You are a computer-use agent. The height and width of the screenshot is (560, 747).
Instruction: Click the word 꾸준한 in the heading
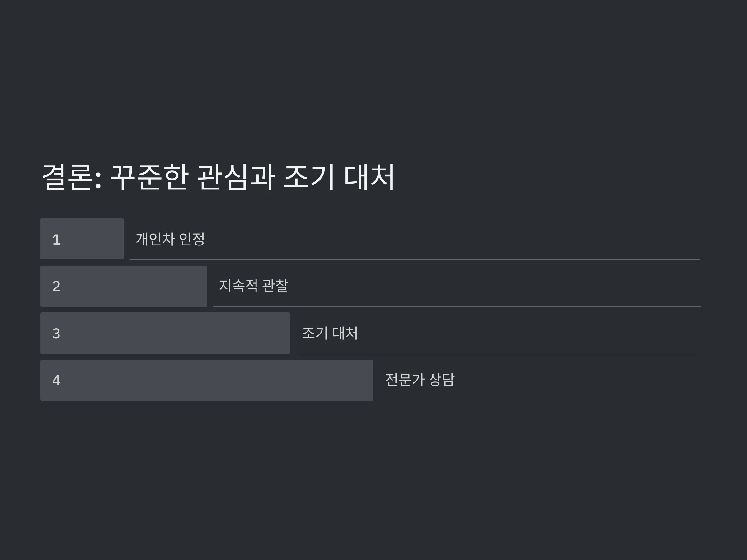click(149, 177)
